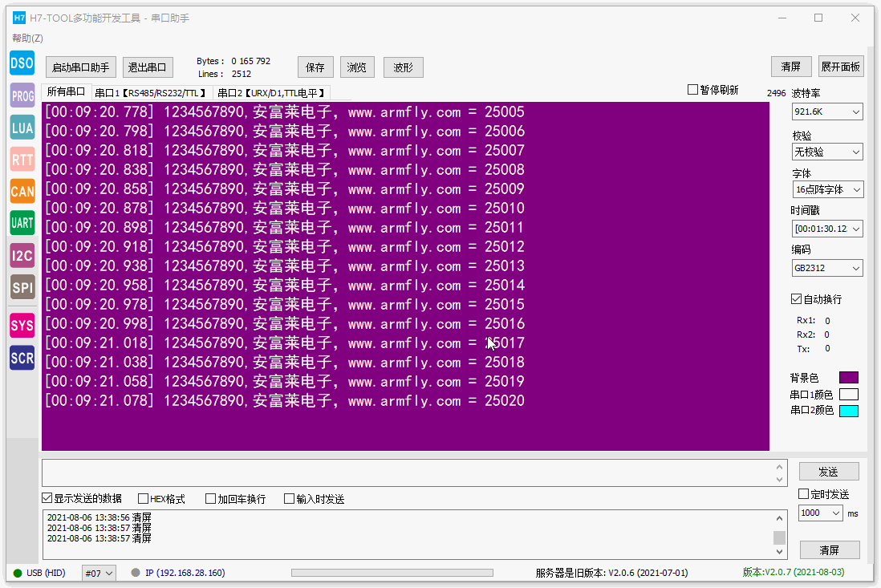Open the LUA script module
The width and height of the screenshot is (881, 588).
pos(22,128)
